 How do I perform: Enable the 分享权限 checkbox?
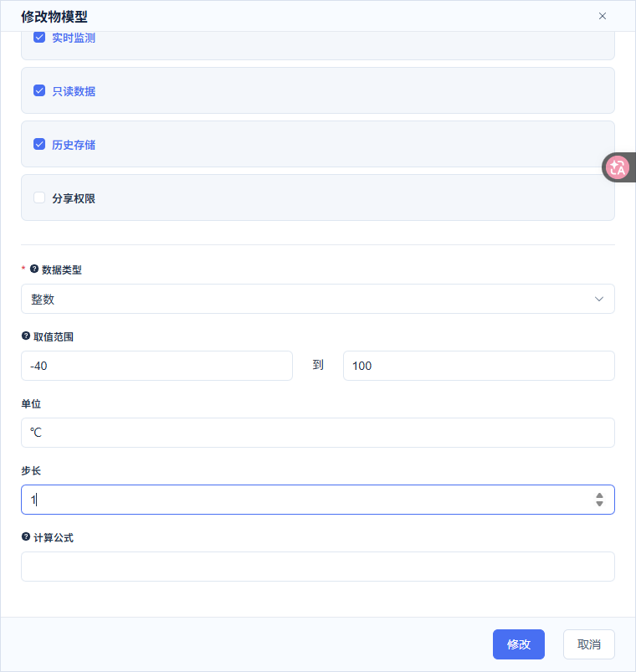(39, 198)
